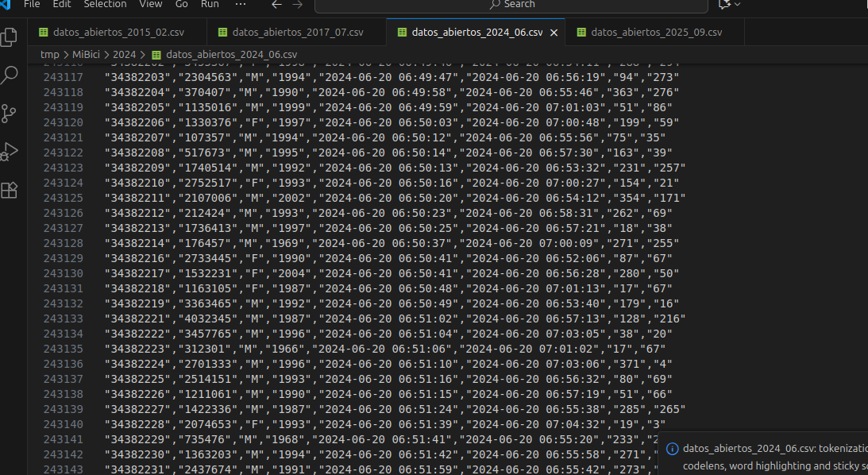Close the datos_abiertos_2024_06.csv tab

click(x=554, y=33)
